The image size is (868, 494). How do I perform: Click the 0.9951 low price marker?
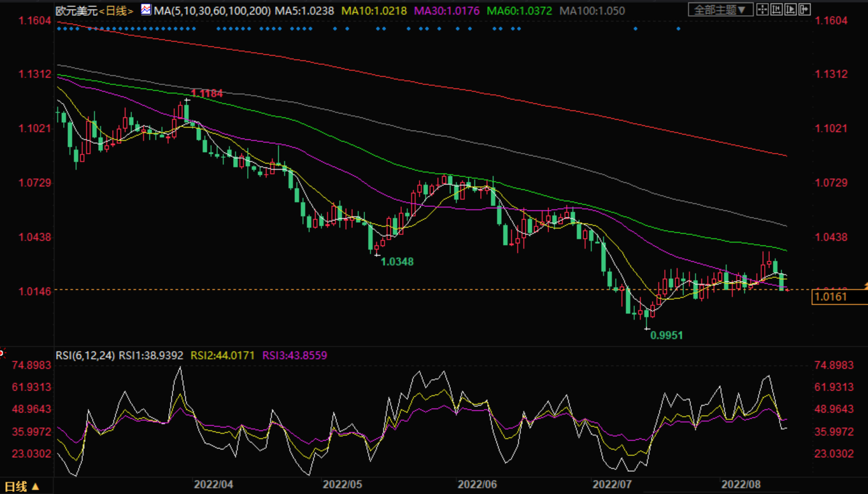pos(666,336)
